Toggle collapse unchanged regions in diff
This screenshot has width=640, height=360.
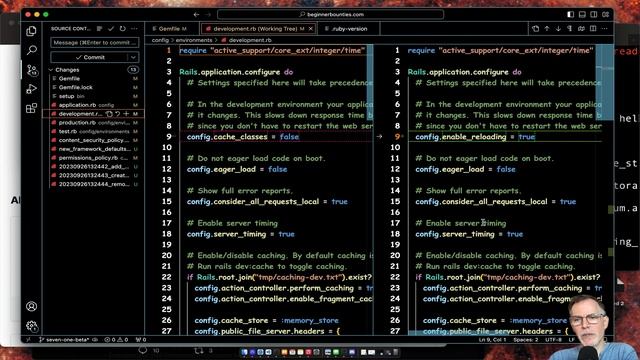[x=581, y=29]
